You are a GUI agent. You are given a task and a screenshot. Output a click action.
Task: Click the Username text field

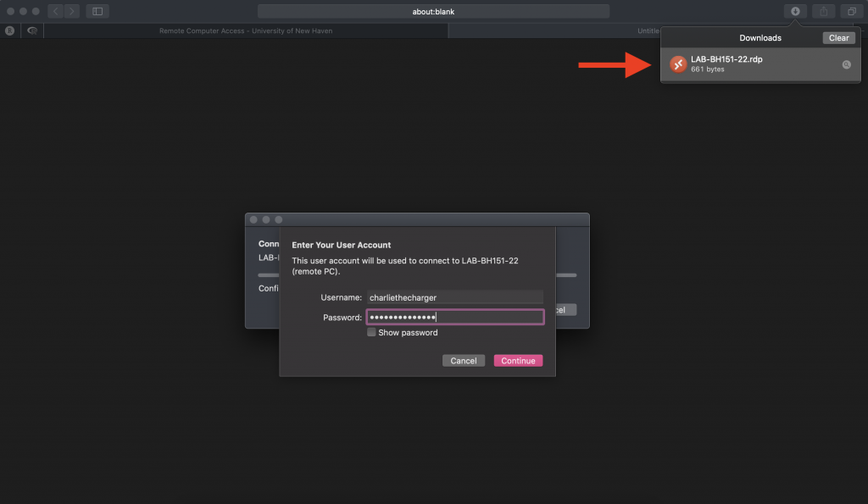[454, 297]
